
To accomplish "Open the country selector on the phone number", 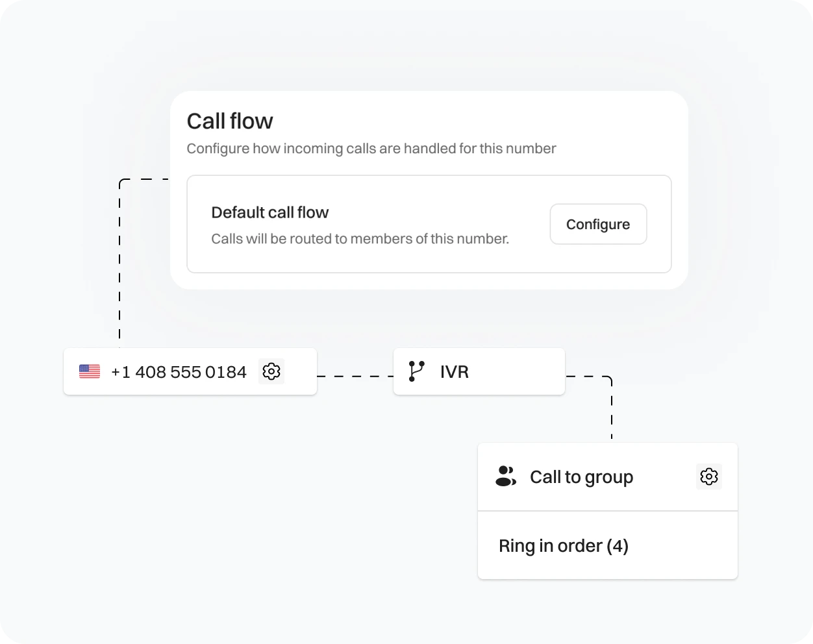I will click(x=89, y=371).
